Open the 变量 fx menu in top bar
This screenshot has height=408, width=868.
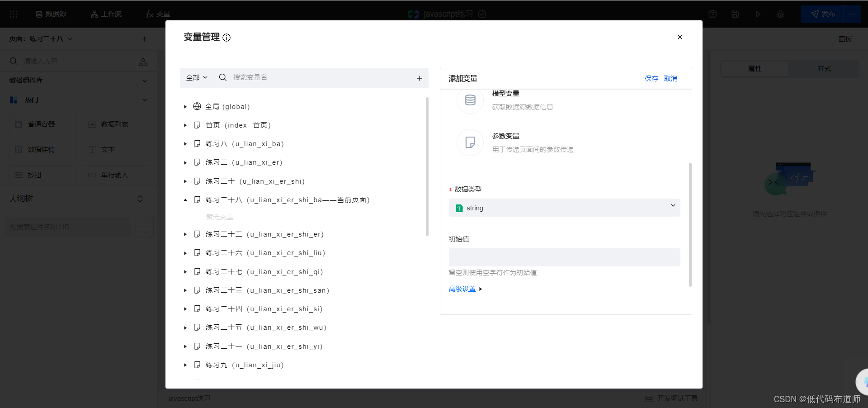point(158,14)
